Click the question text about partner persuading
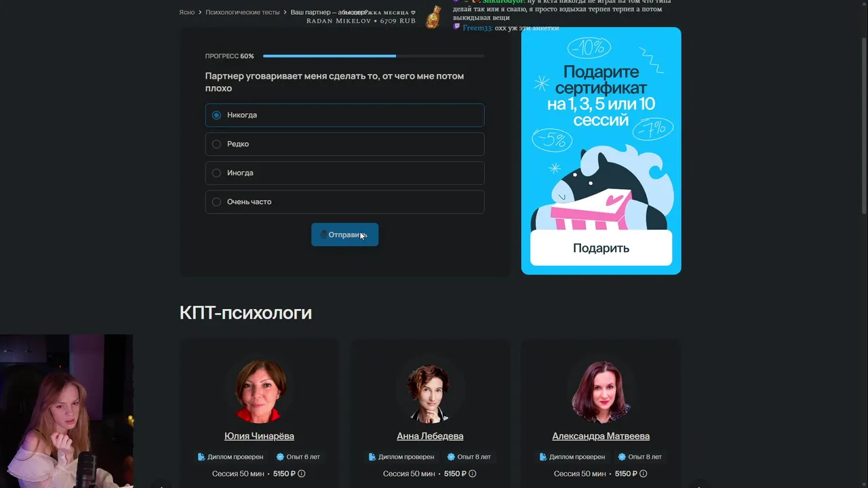This screenshot has height=488, width=868. 334,82
